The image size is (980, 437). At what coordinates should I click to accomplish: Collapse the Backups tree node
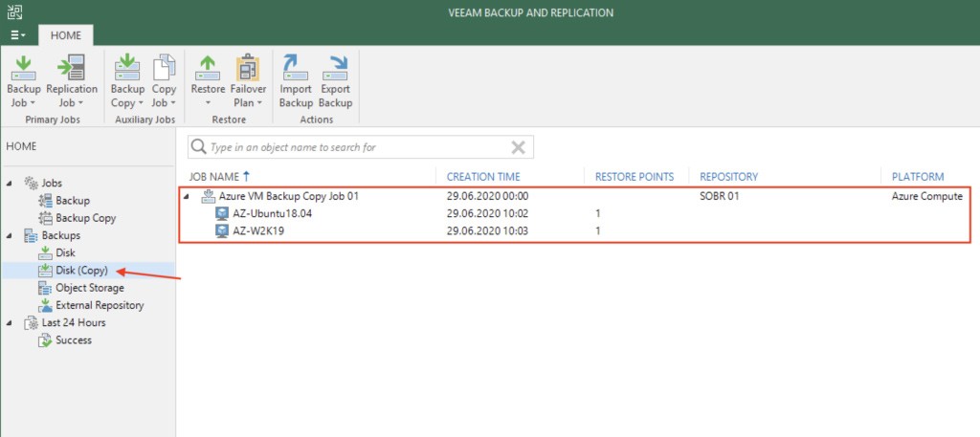click(x=10, y=236)
